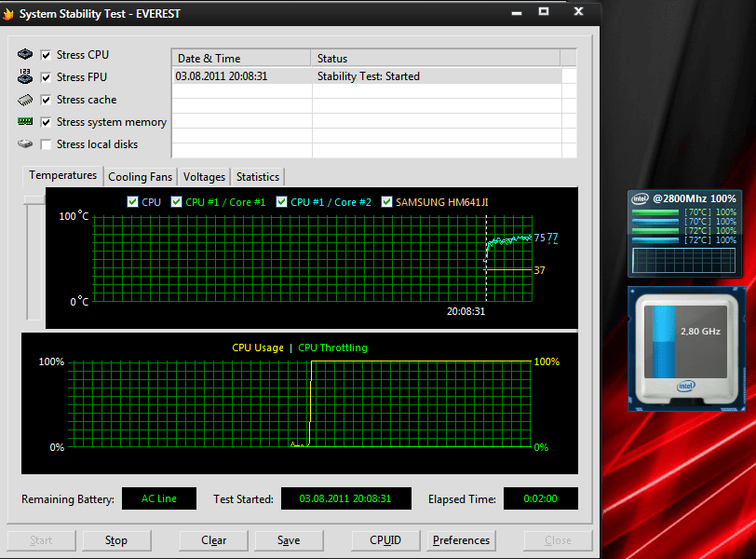
Task: Click the Status column header
Action: point(436,59)
